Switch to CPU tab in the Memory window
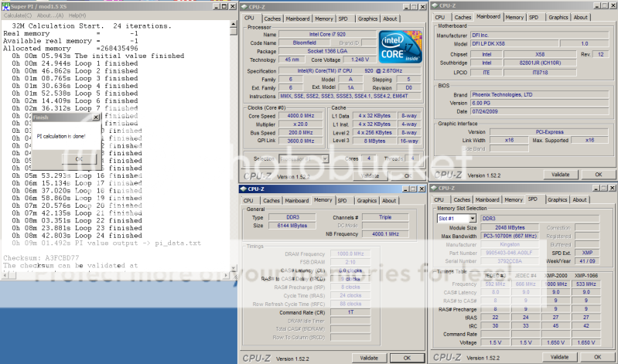The height and width of the screenshot is (364, 618). (x=250, y=200)
